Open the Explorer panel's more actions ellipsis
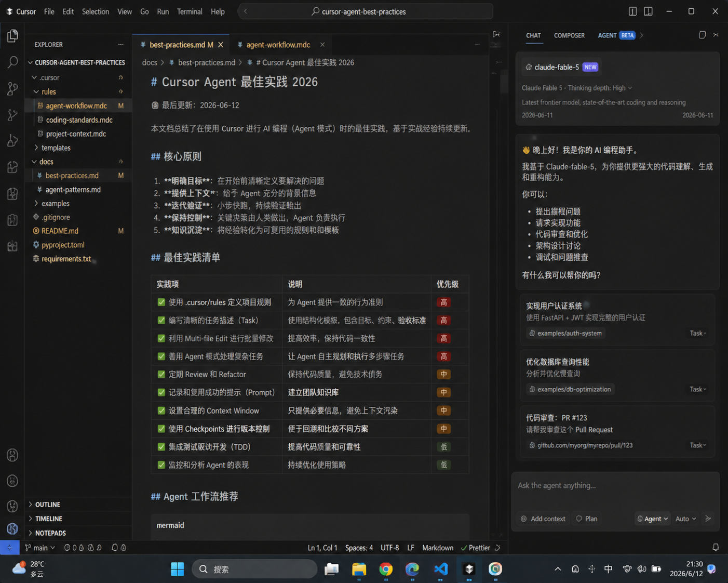This screenshot has width=728, height=583. pyautogui.click(x=121, y=45)
